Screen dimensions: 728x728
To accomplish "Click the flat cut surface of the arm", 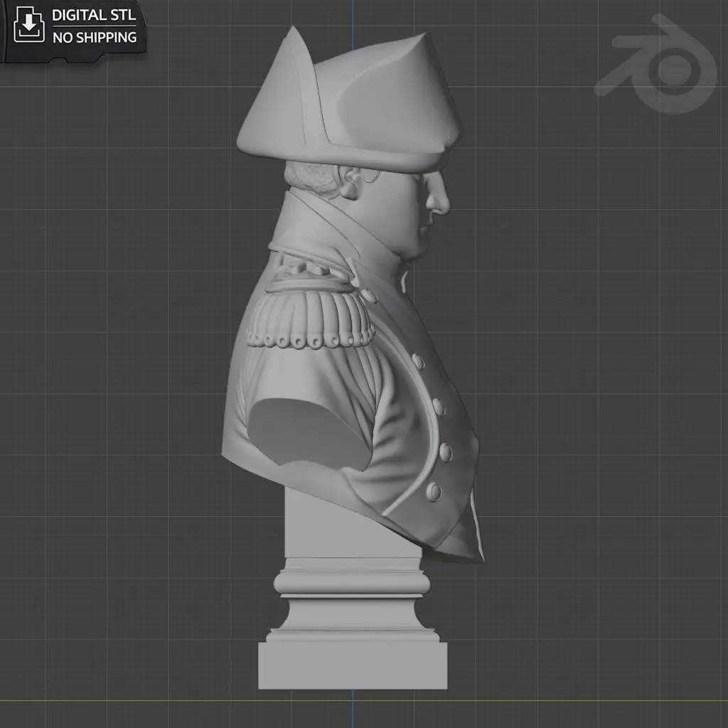I will [x=307, y=432].
